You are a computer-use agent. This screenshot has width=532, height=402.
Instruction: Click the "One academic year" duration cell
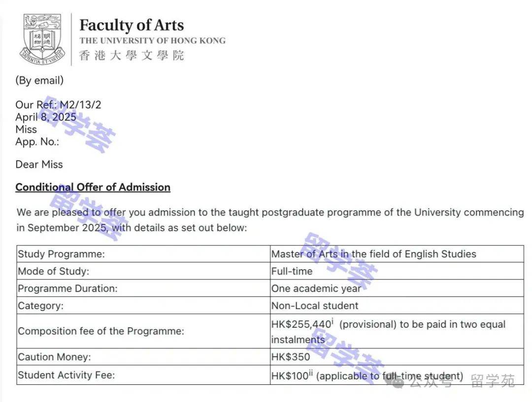pos(316,288)
